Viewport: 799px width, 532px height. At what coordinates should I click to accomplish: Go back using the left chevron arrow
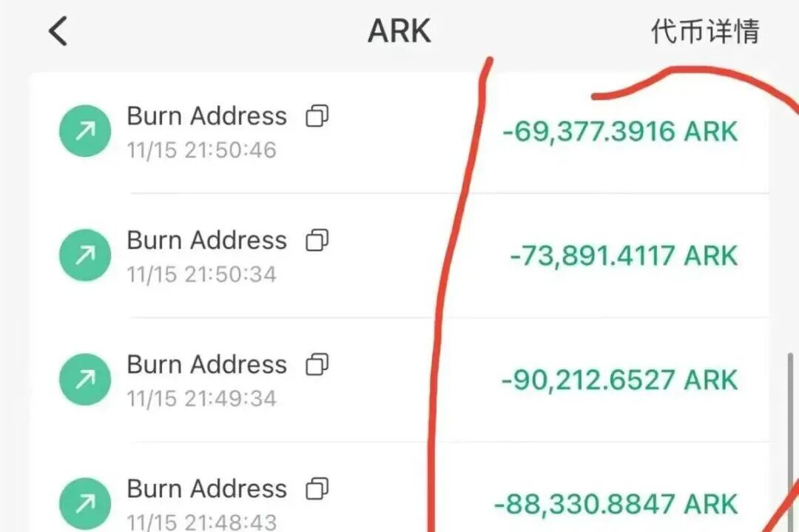[58, 31]
